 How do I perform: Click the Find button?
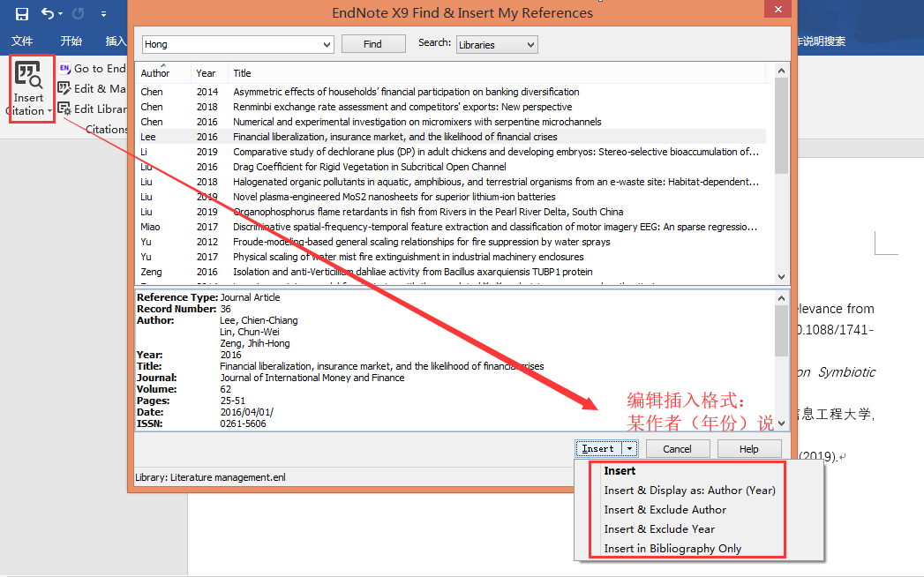373,44
